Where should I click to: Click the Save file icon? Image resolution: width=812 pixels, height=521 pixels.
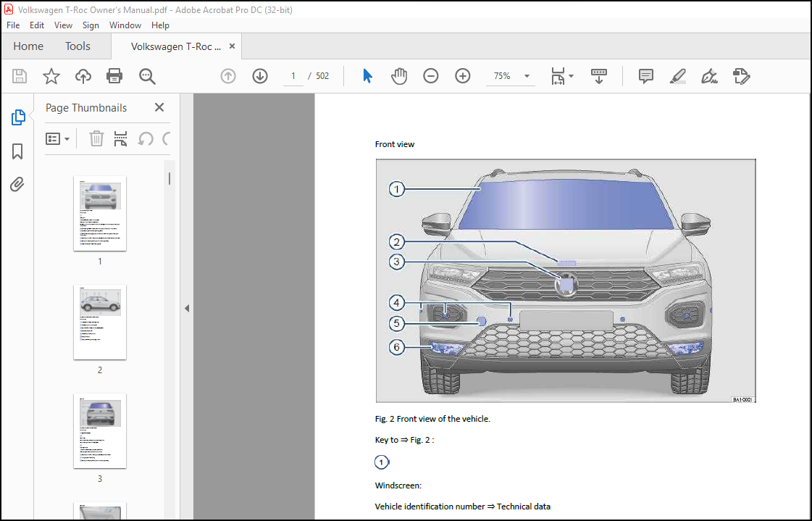click(20, 76)
